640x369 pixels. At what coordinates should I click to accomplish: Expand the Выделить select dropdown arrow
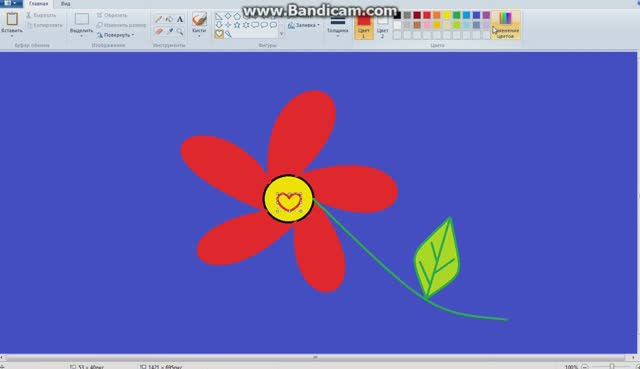point(81,36)
